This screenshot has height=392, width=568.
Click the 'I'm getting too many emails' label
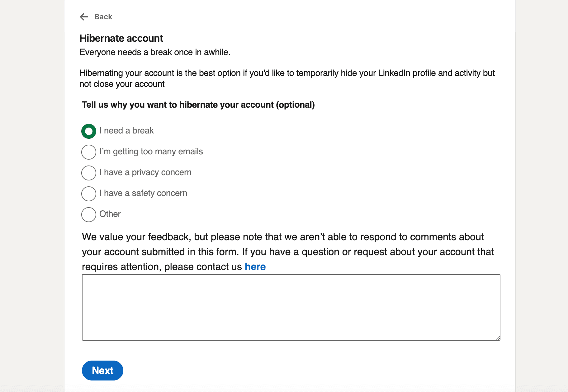(x=151, y=152)
